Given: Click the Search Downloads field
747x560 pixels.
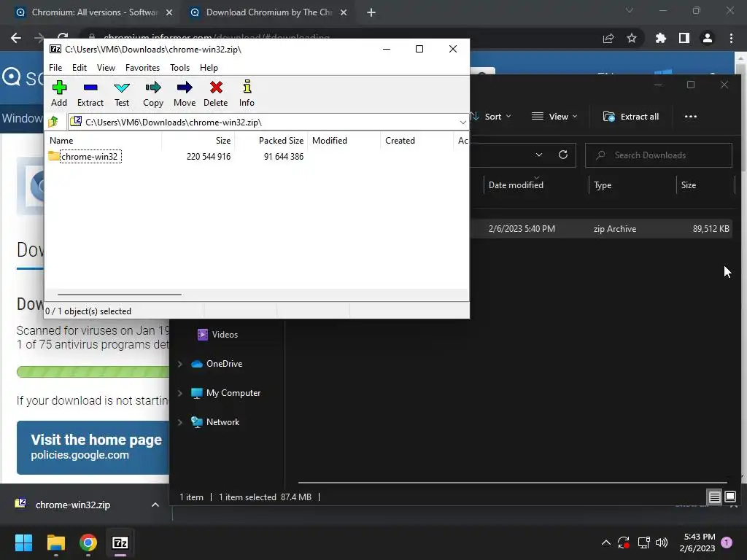Looking at the screenshot, I should tap(659, 155).
